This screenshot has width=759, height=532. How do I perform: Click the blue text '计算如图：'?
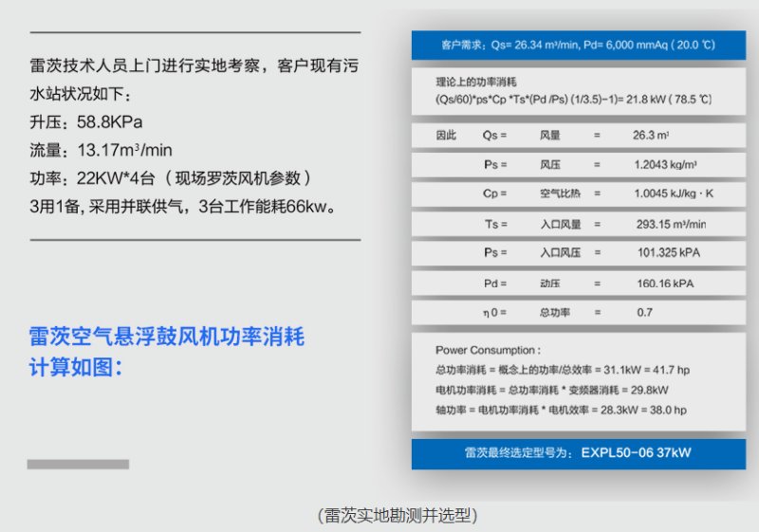pyautogui.click(x=76, y=367)
